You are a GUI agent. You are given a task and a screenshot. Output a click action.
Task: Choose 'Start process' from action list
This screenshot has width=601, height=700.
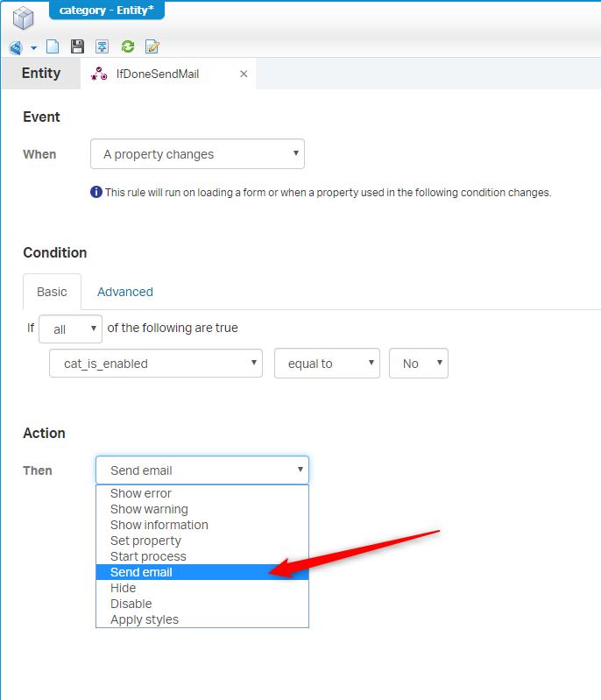coord(148,556)
